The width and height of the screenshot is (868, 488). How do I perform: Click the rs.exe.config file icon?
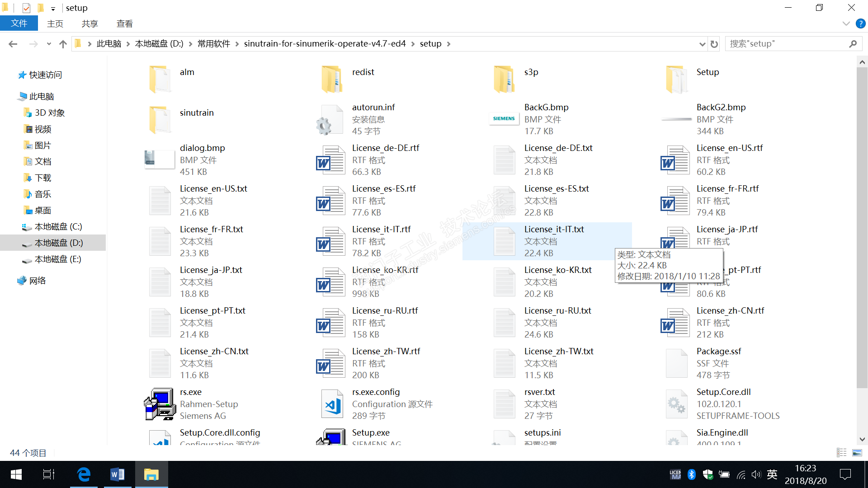point(332,404)
